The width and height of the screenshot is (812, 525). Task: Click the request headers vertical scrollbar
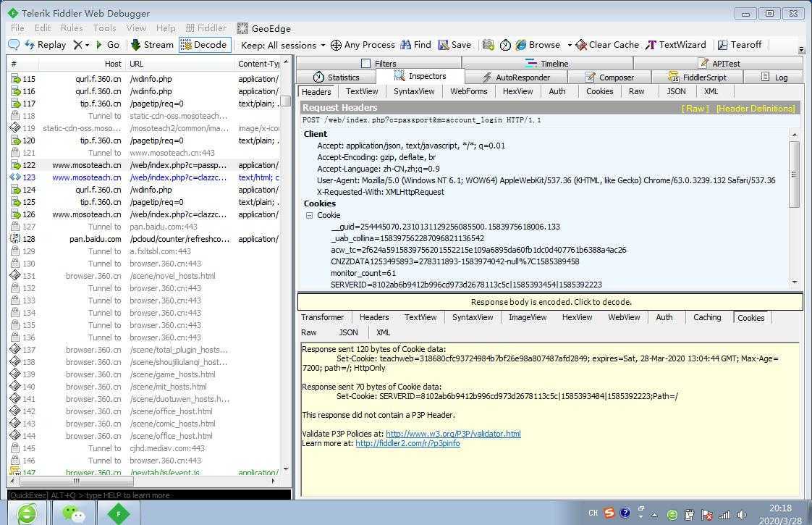794,174
